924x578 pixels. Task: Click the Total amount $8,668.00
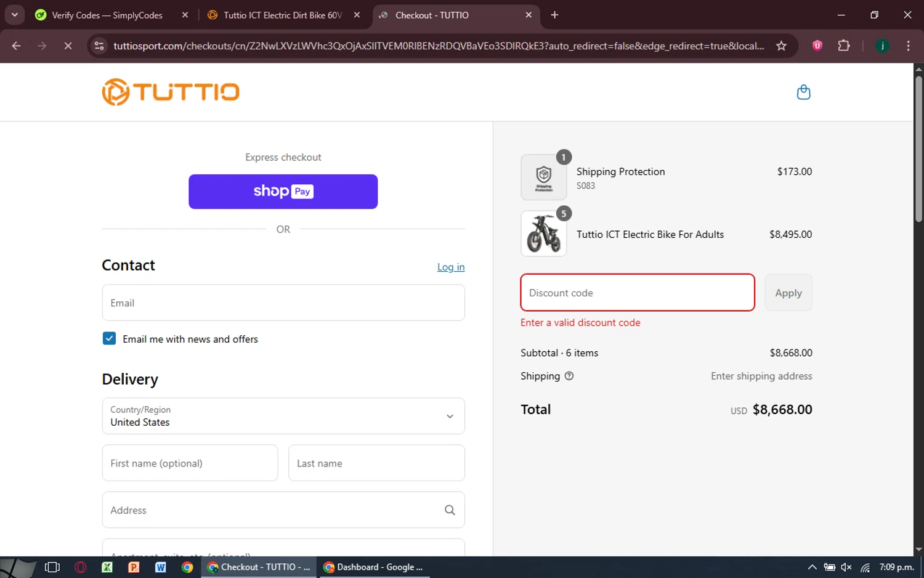tap(782, 409)
